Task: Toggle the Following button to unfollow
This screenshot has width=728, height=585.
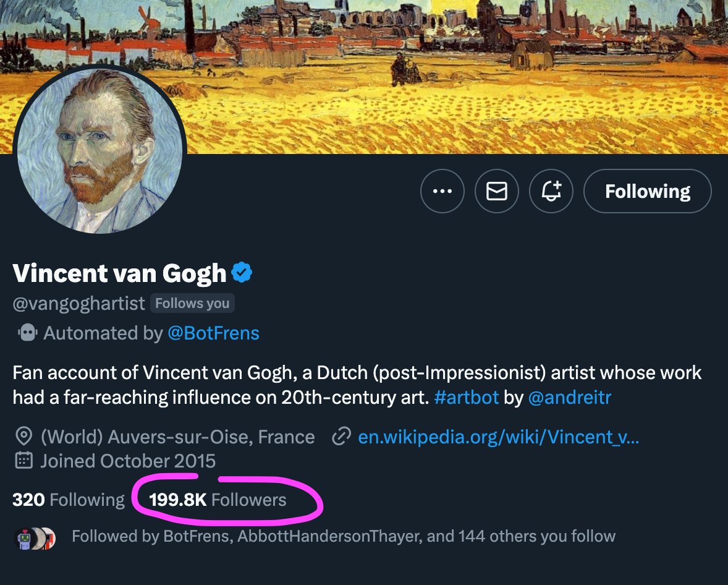Action: 647,191
